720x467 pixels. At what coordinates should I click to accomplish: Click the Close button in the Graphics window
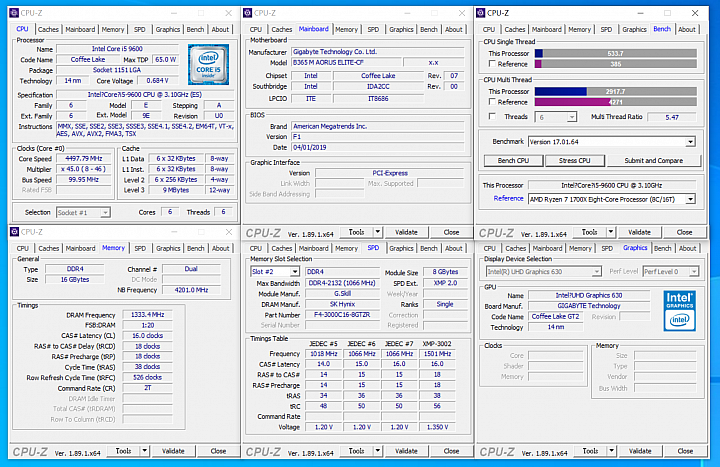(685, 451)
